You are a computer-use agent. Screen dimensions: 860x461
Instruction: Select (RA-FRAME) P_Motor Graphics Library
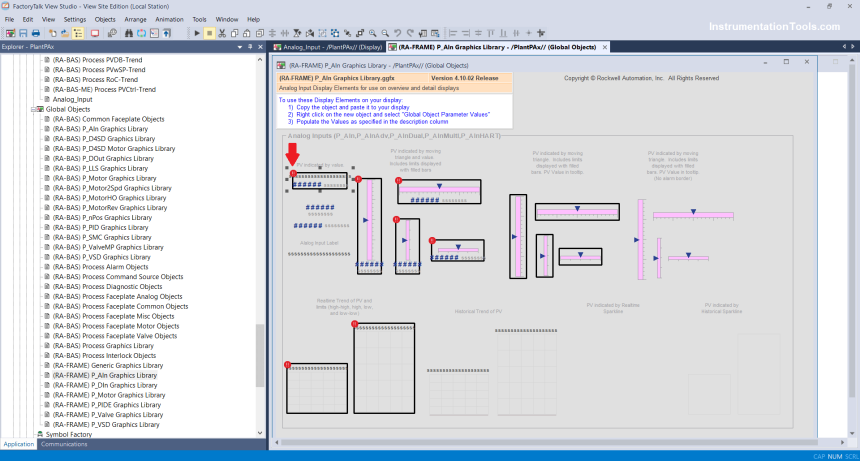pyautogui.click(x=109, y=395)
